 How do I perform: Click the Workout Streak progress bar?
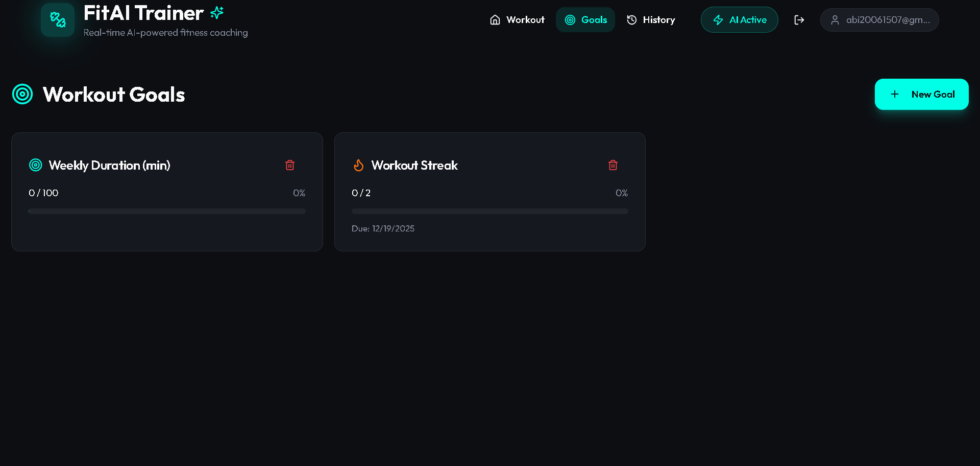490,211
